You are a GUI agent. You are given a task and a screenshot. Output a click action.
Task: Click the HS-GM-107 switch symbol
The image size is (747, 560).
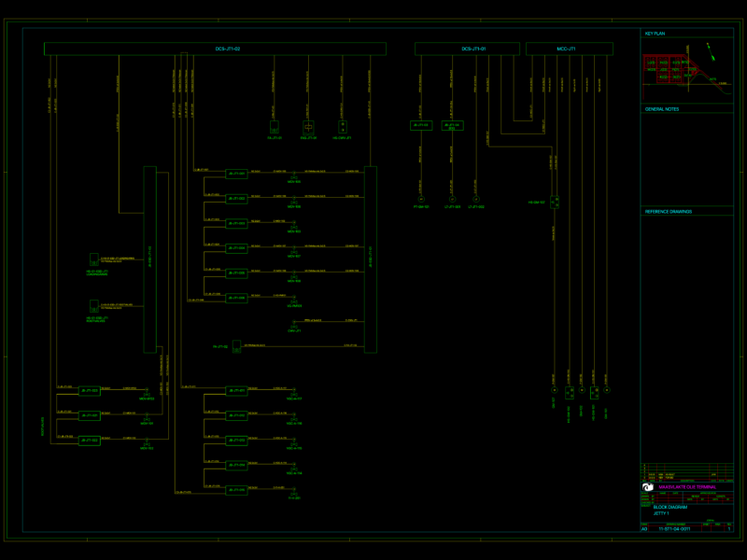click(555, 202)
